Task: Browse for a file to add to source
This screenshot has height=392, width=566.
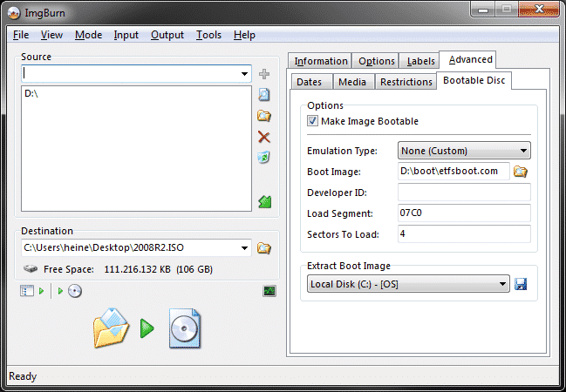Action: coord(264,94)
